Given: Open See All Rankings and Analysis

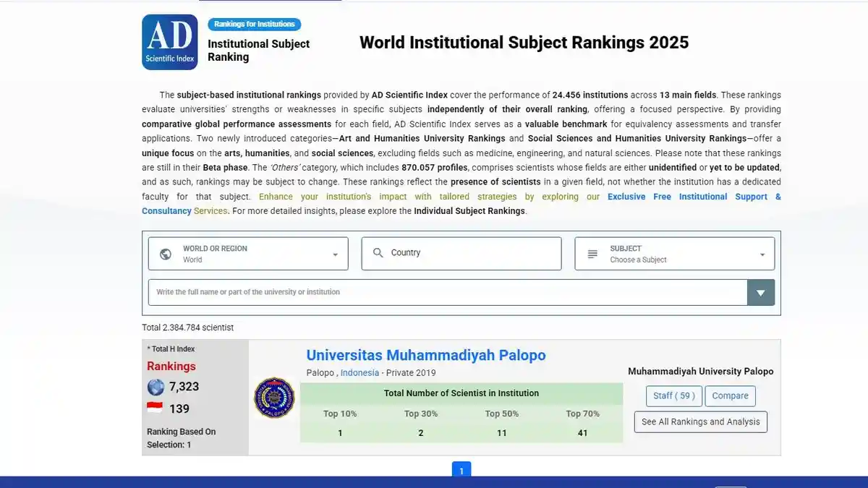Looking at the screenshot, I should point(701,422).
